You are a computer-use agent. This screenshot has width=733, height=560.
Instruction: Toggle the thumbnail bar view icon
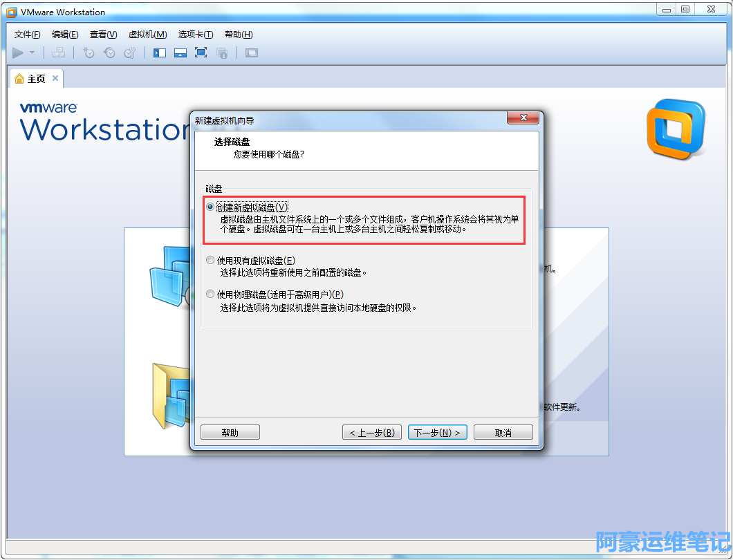pyautogui.click(x=180, y=53)
